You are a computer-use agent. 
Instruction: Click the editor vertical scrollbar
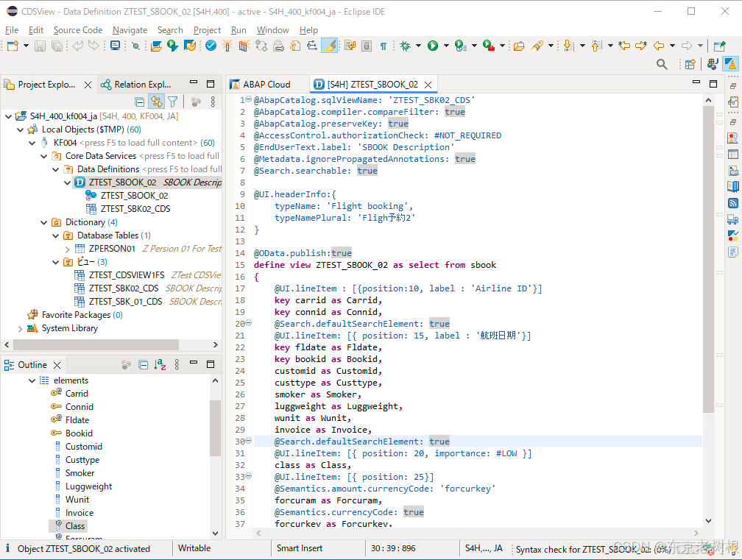point(708,259)
